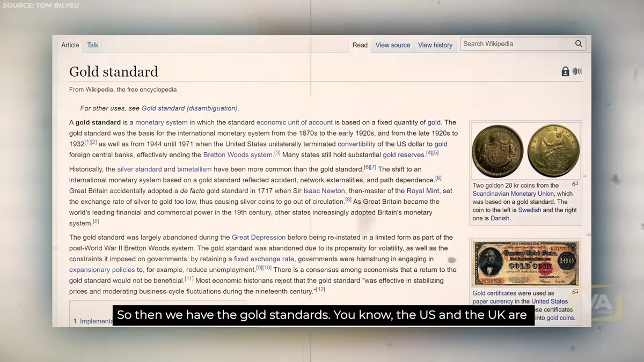Follow the economic unit of account link
The height and width of the screenshot is (362, 644).
(x=295, y=122)
